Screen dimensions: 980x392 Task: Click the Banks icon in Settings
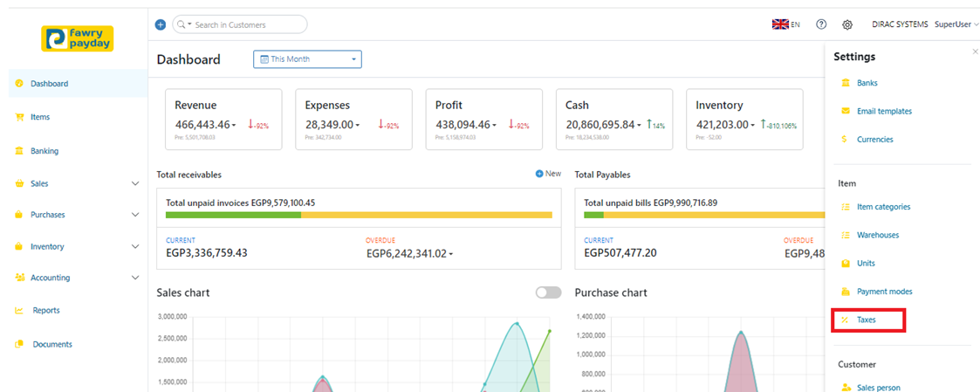[845, 83]
